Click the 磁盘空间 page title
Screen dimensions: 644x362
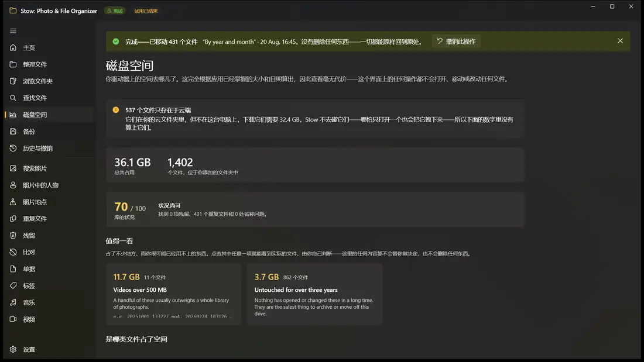pyautogui.click(x=129, y=65)
